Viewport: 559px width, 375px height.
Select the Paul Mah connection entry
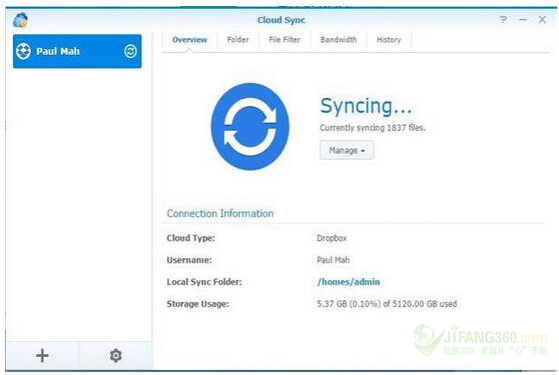point(77,51)
